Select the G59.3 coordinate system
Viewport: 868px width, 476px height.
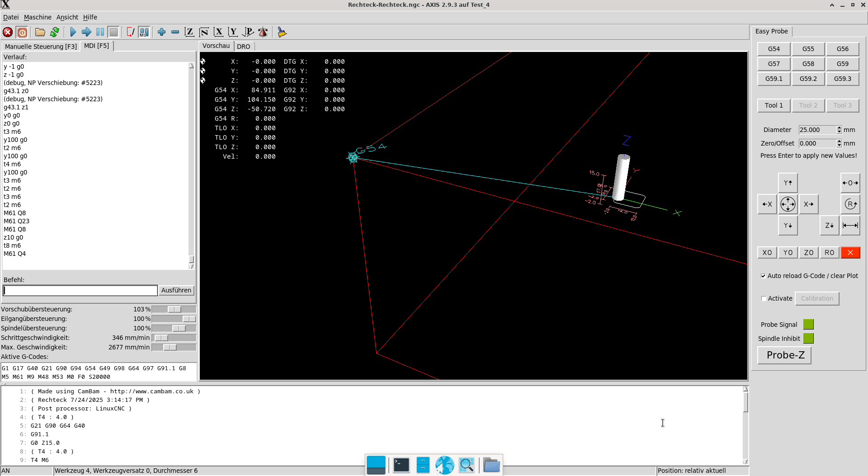843,79
